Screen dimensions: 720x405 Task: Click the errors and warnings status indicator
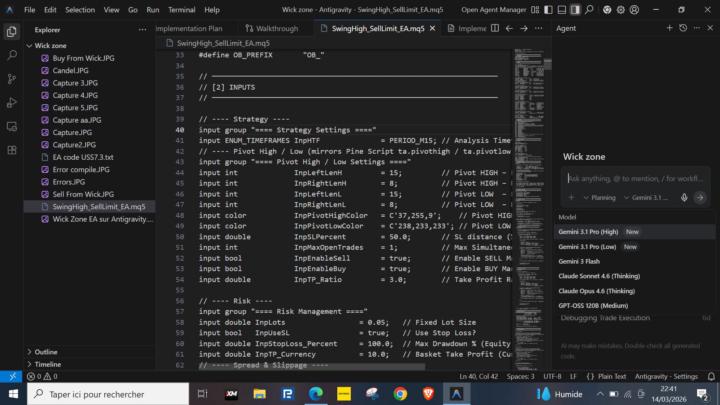(42, 377)
